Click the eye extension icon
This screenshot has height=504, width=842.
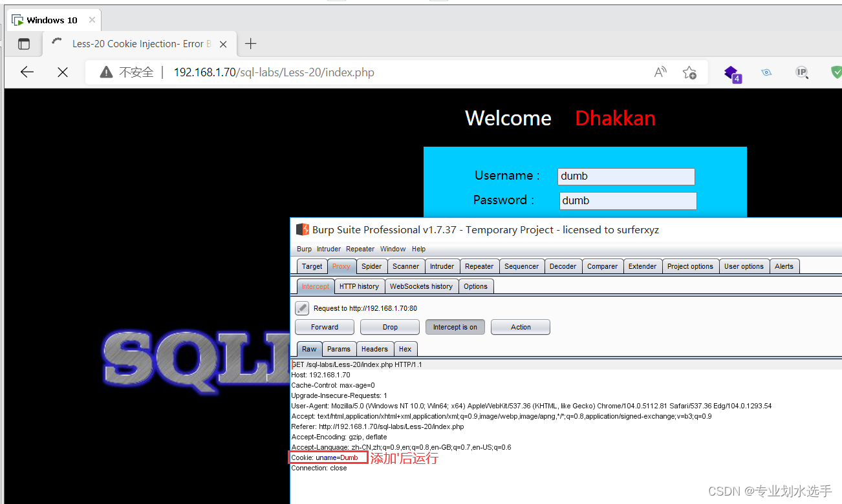pos(766,72)
